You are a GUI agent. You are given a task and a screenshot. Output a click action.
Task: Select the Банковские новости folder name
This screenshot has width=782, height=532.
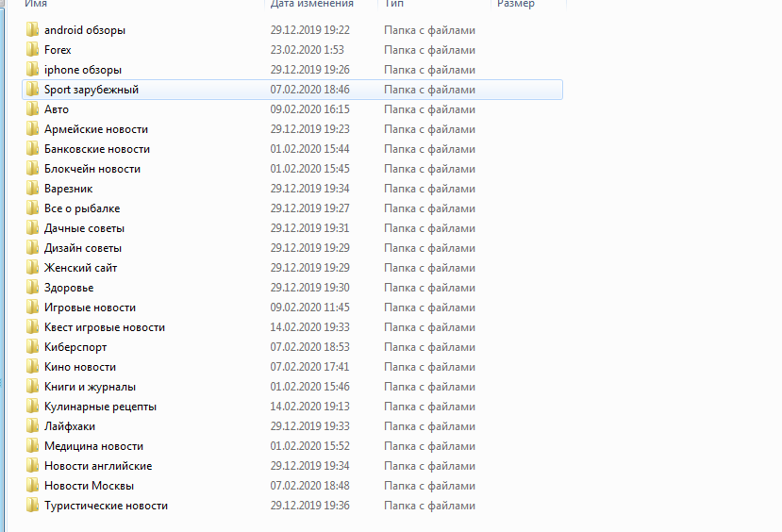tap(97, 149)
